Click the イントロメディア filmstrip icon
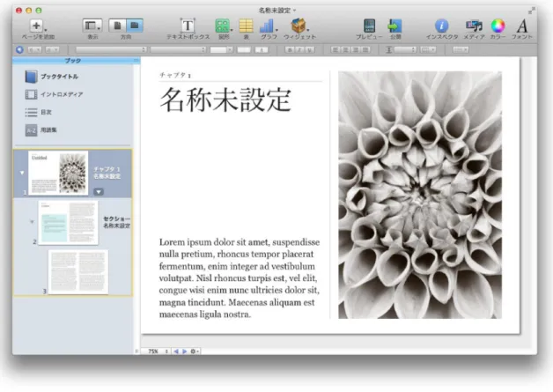The width and height of the screenshot is (553, 392). (31, 94)
